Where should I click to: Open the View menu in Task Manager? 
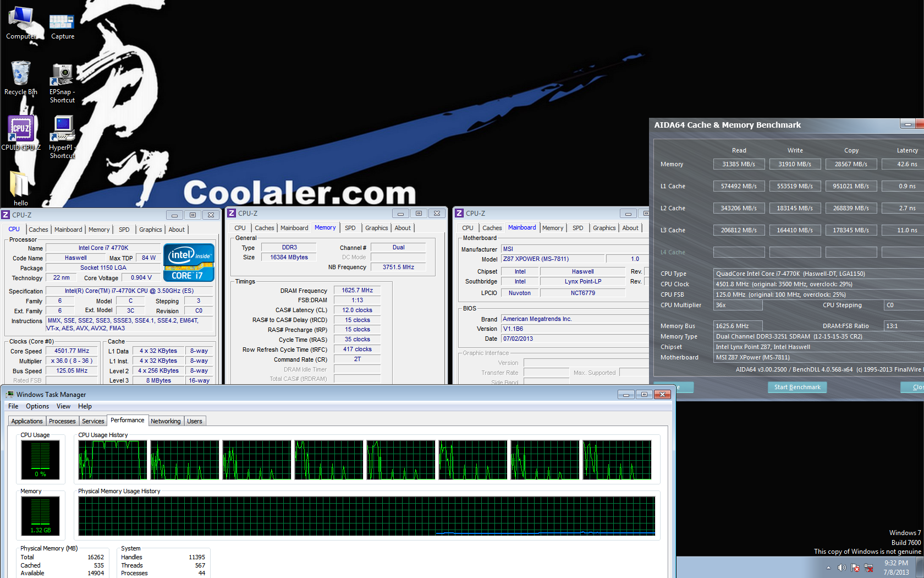(x=63, y=406)
